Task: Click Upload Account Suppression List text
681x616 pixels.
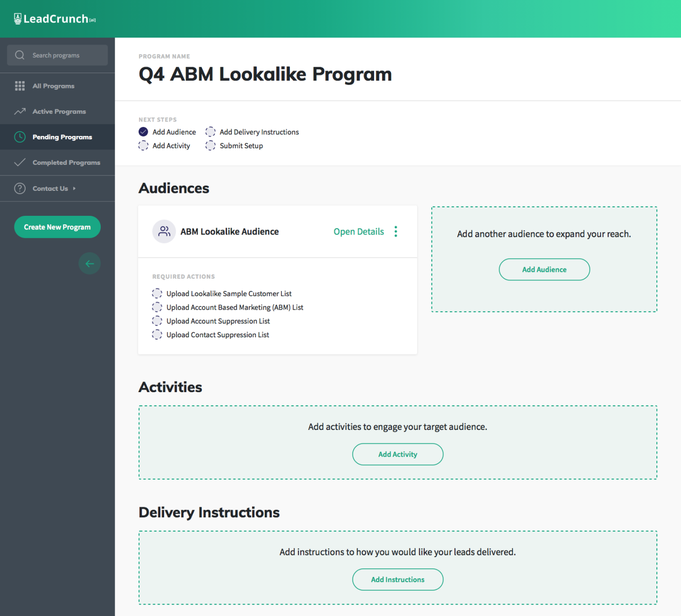Action: click(218, 321)
